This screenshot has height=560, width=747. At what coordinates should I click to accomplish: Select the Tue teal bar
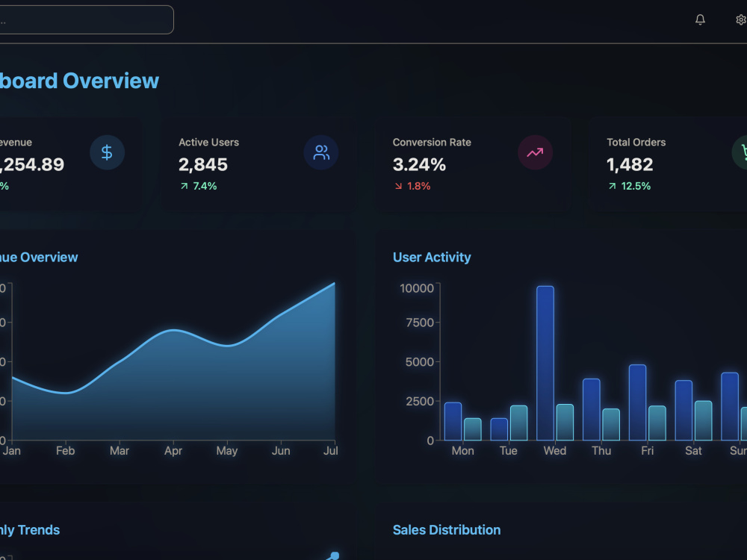[519, 423]
